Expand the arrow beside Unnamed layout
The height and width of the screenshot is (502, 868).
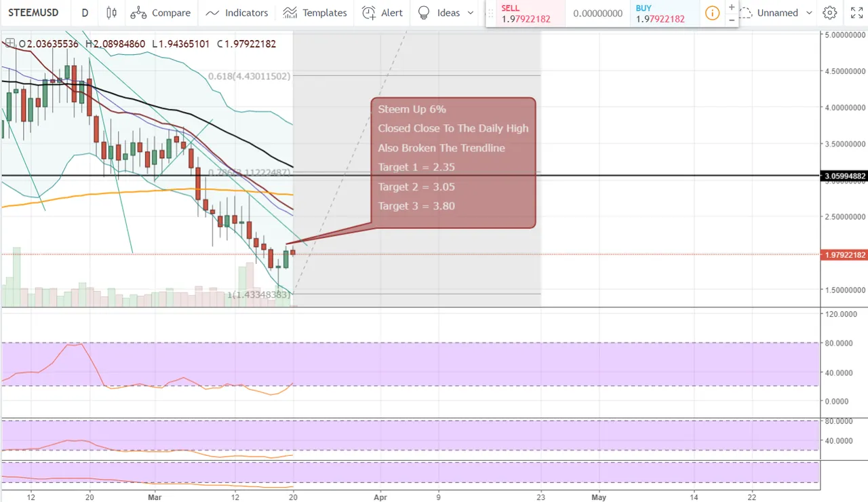point(809,13)
